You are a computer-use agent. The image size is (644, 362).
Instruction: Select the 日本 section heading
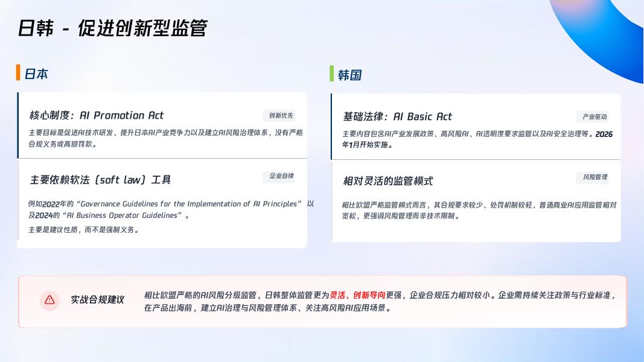36,74
